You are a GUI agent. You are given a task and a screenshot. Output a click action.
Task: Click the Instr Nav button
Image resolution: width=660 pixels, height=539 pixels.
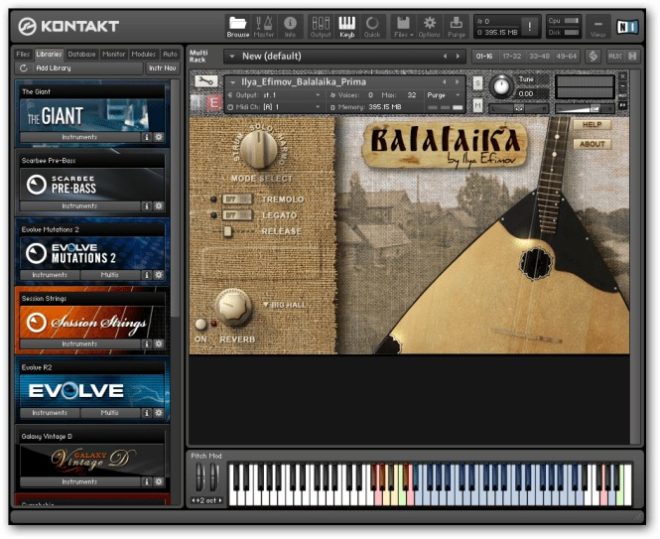[162, 68]
